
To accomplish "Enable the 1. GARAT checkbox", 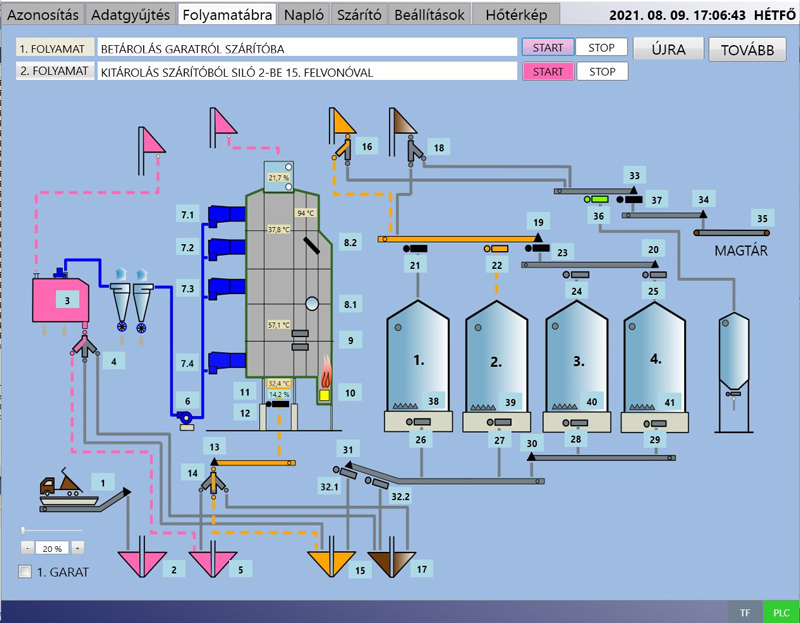I will [x=26, y=572].
